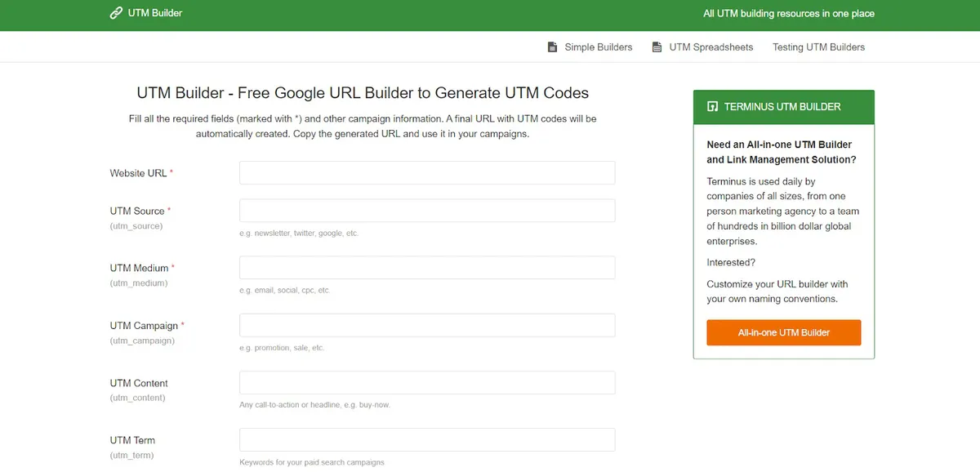
Task: Click the UTM Campaign text field
Action: click(x=426, y=325)
